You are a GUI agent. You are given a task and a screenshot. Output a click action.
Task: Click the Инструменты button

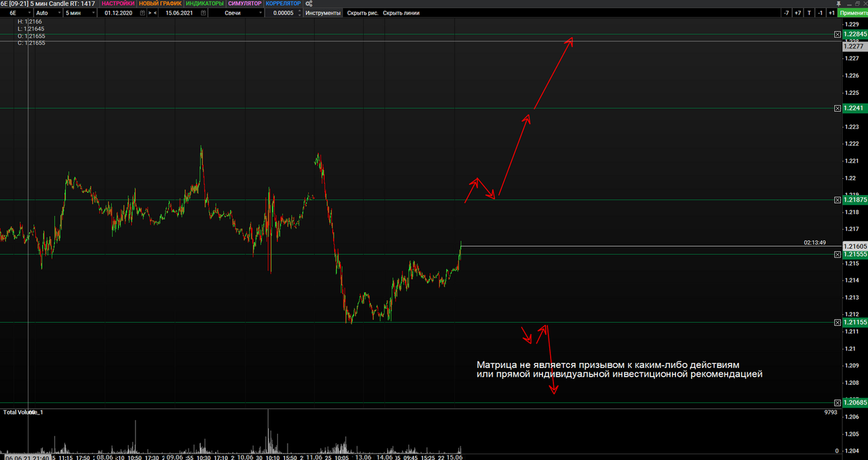(x=323, y=13)
